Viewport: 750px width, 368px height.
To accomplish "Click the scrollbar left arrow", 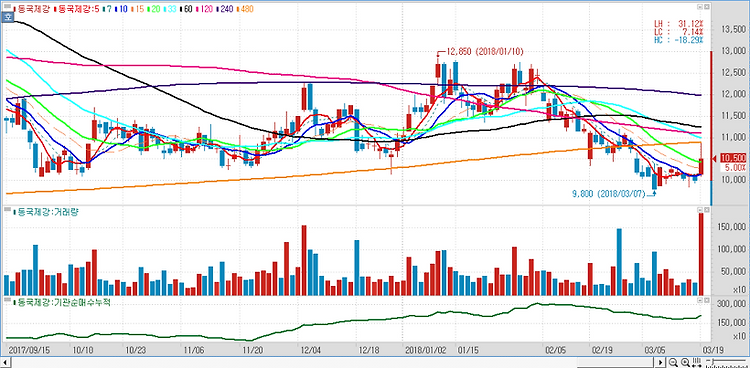I will pos(6,362).
